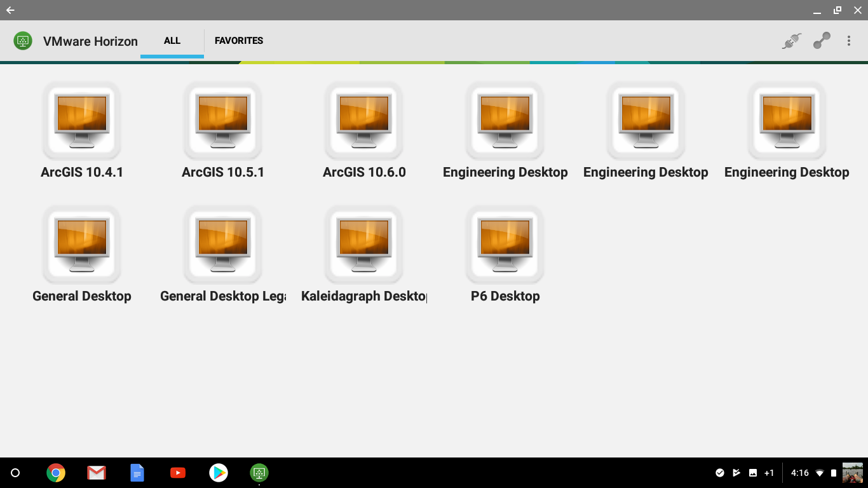Close the VMware Horizon window
This screenshot has width=868, height=488.
point(857,10)
